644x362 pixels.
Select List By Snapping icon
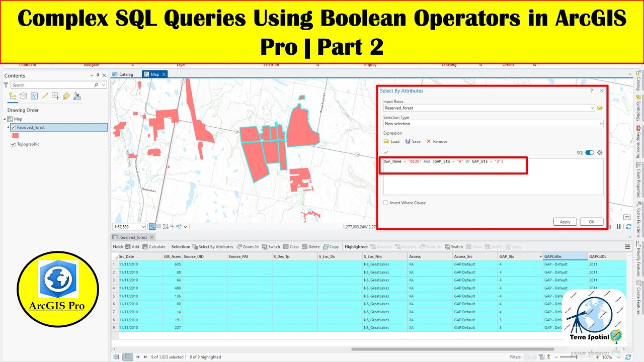pyautogui.click(x=55, y=96)
